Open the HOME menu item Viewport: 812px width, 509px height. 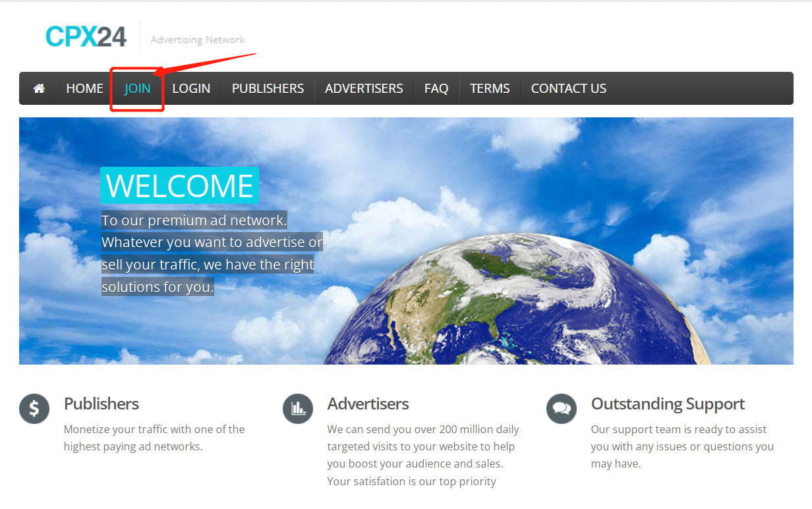pos(84,88)
